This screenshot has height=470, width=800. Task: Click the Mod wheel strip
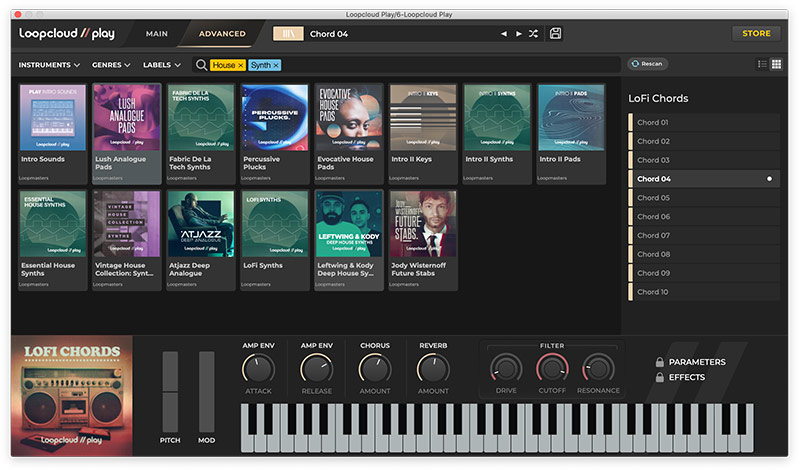[x=207, y=392]
